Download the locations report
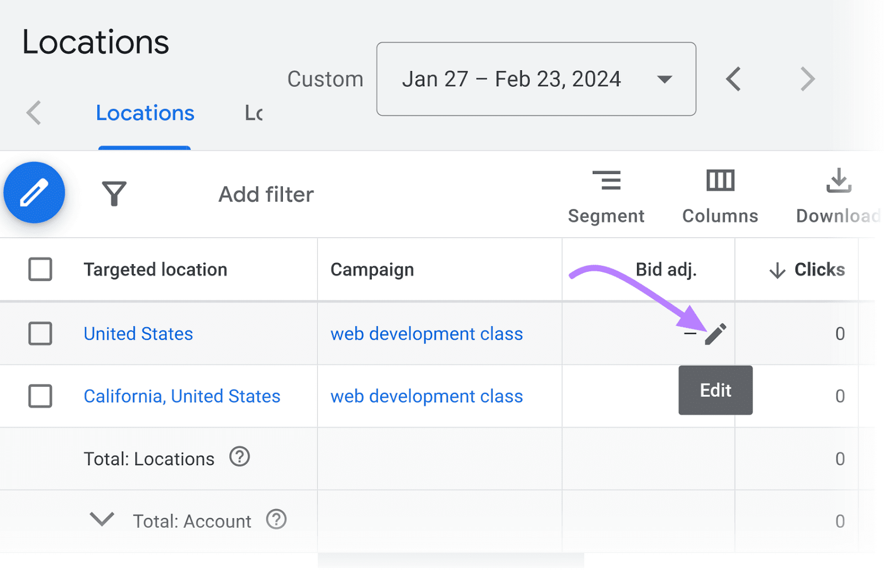 [838, 196]
